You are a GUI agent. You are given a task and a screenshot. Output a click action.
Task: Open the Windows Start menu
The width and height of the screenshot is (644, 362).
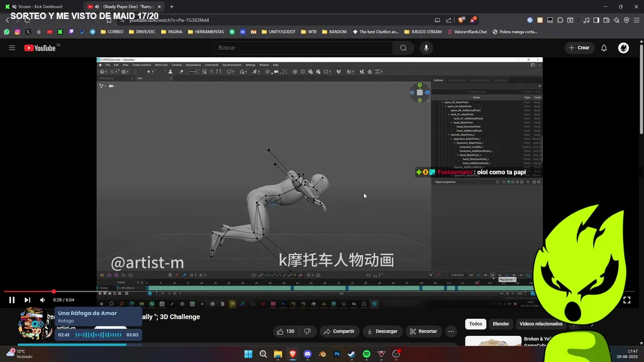(x=248, y=354)
